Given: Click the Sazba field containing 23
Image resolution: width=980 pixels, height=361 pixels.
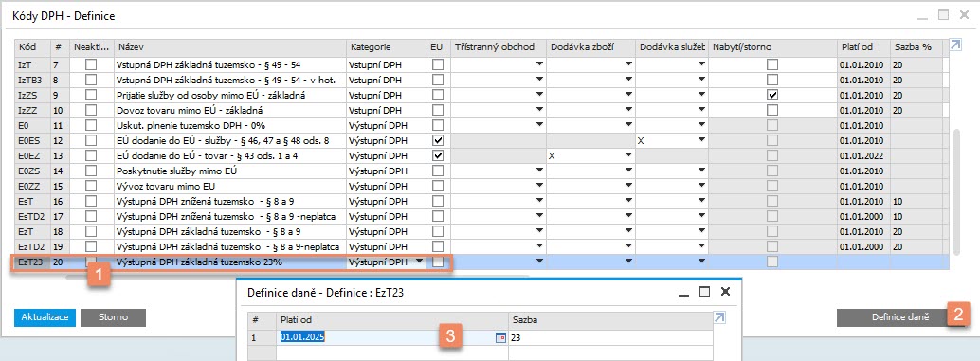Looking at the screenshot, I should [611, 338].
